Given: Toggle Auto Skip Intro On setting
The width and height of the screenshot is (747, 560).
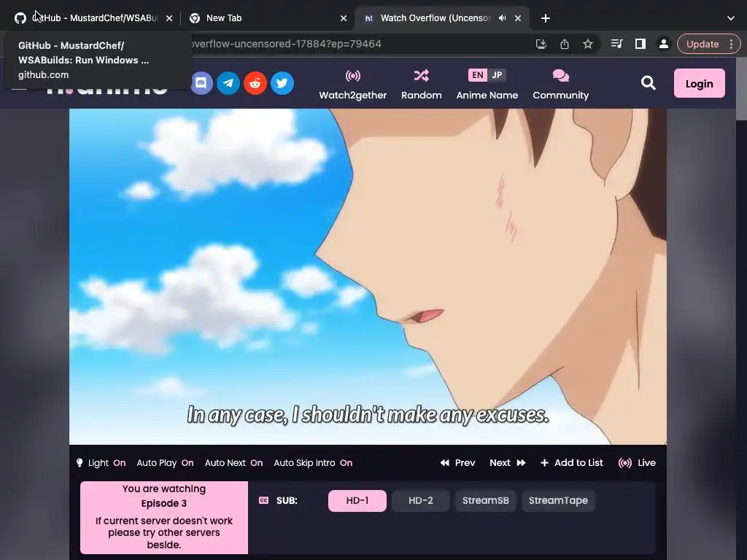Looking at the screenshot, I should (313, 463).
